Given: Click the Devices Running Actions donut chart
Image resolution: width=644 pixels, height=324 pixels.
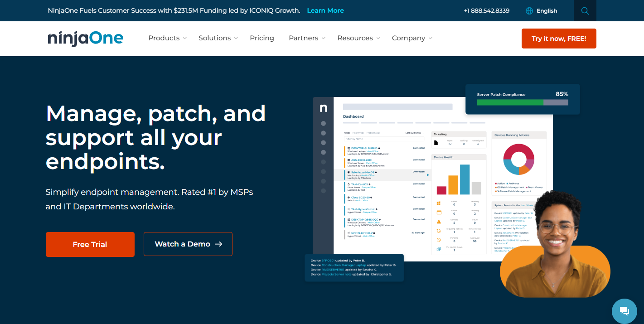Looking at the screenshot, I should [x=519, y=160].
